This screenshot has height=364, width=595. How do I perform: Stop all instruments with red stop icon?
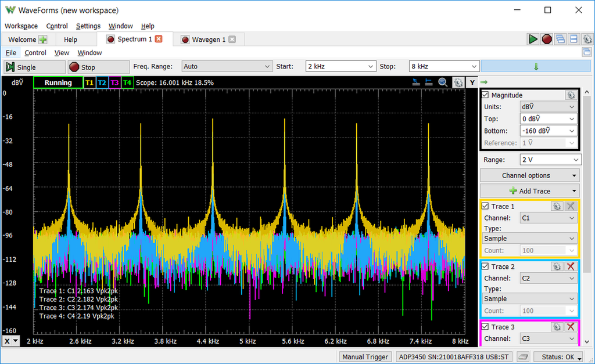coord(547,39)
